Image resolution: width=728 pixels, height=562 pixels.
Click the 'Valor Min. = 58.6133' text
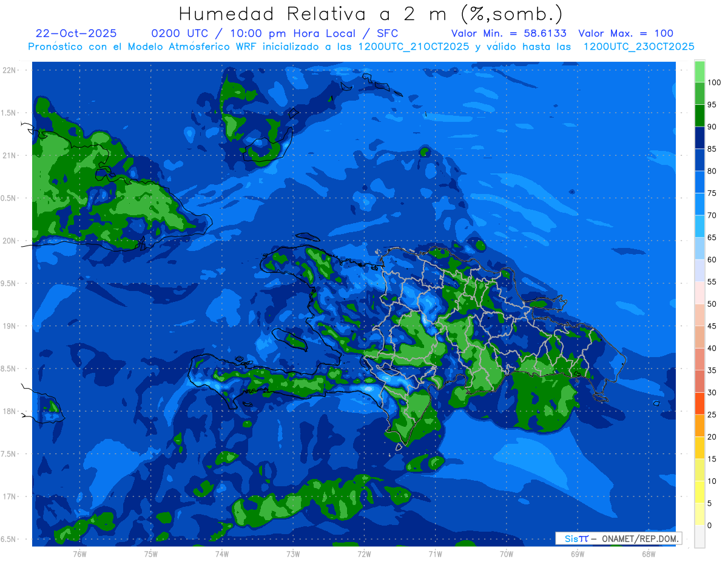tap(509, 33)
